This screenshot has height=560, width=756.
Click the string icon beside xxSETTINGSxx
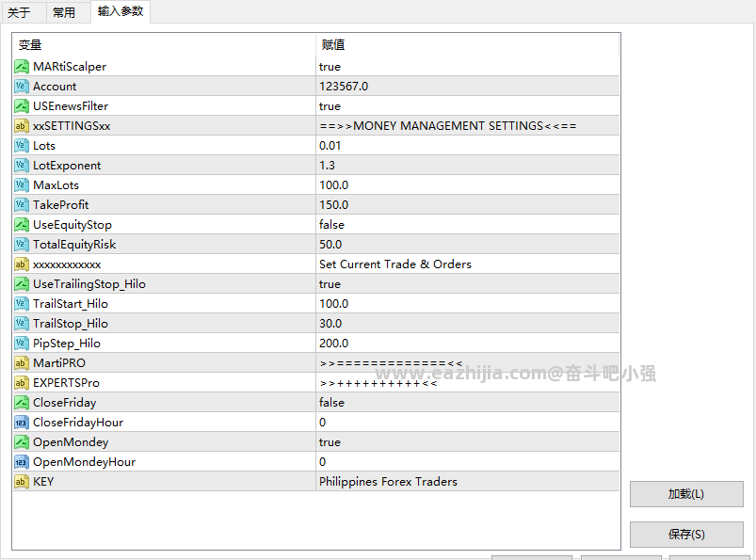coord(22,126)
